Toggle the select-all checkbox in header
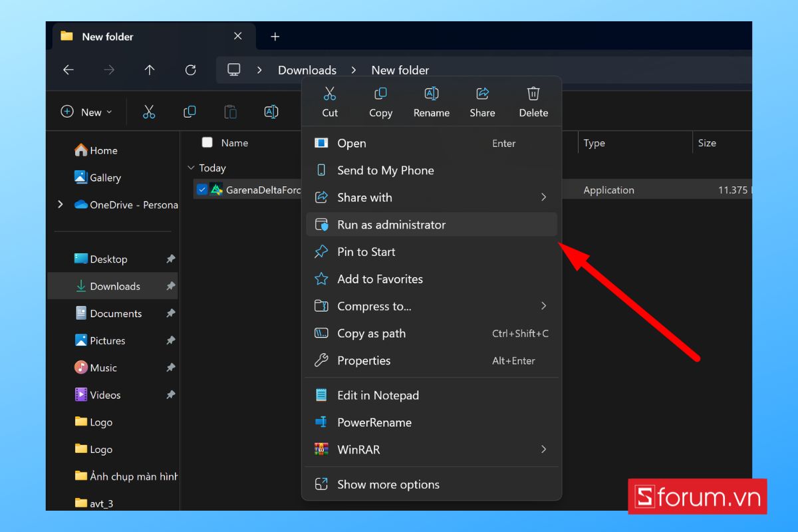798x532 pixels. pos(207,142)
